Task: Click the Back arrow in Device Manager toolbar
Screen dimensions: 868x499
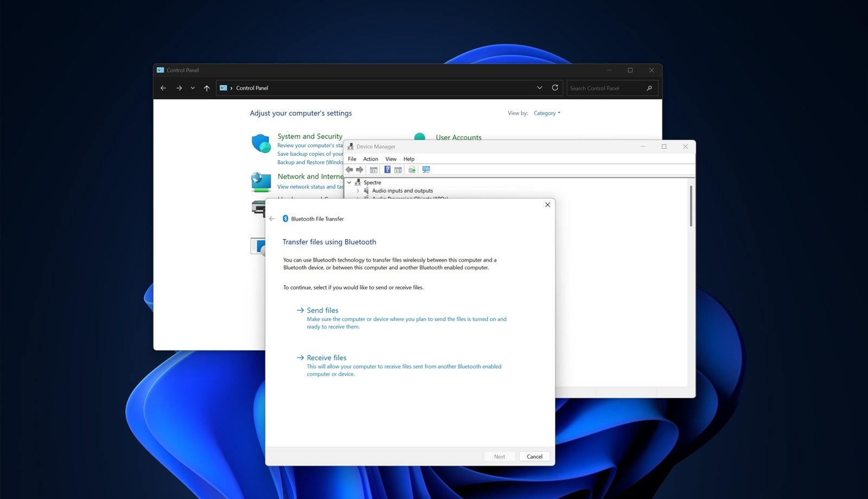Action: [349, 169]
